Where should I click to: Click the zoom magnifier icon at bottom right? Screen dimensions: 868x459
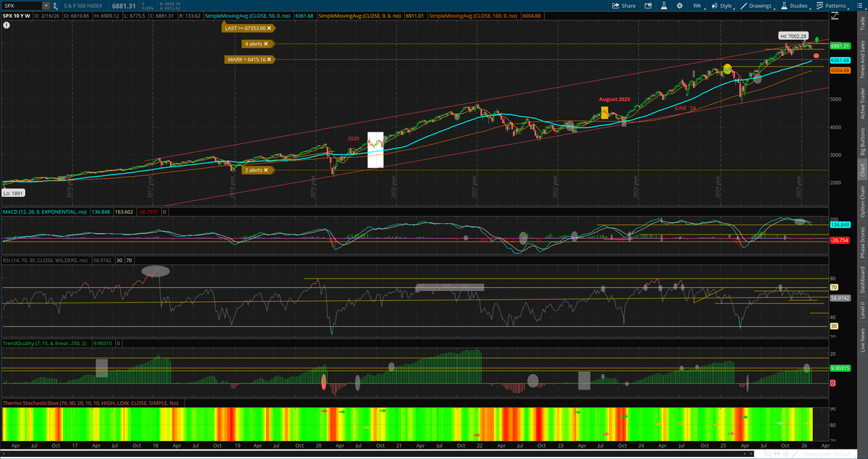(768, 454)
